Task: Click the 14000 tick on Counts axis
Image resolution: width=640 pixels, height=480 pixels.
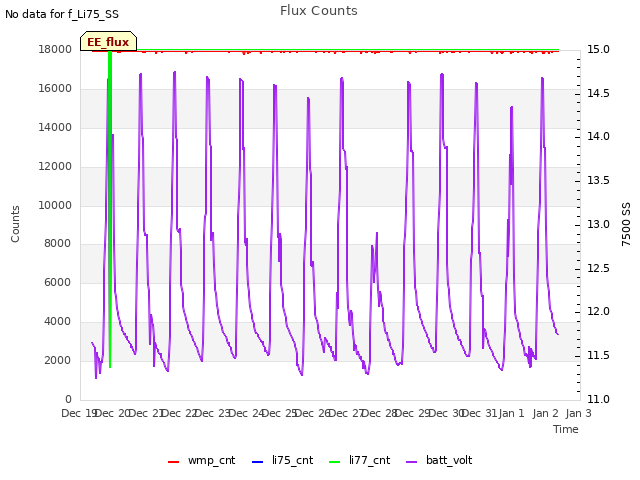Action: click(x=55, y=127)
